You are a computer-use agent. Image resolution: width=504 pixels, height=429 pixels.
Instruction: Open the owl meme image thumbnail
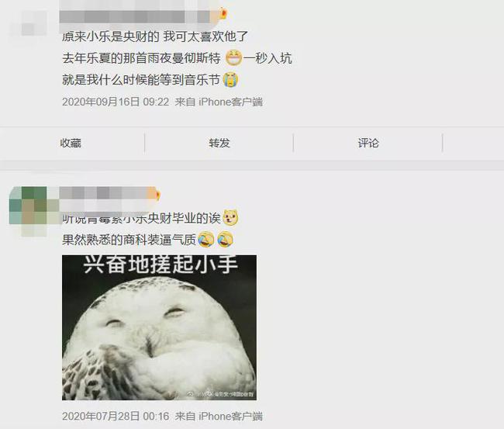click(159, 327)
